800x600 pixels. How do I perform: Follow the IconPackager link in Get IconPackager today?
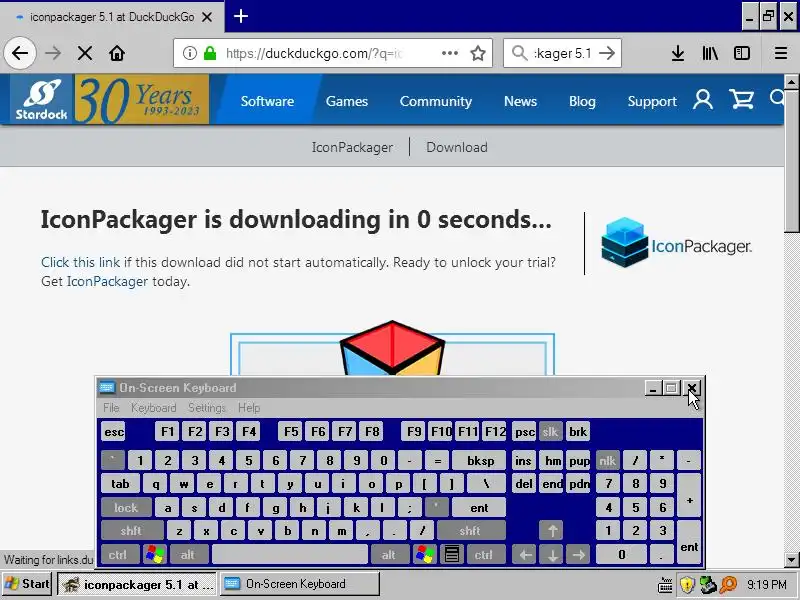(107, 282)
